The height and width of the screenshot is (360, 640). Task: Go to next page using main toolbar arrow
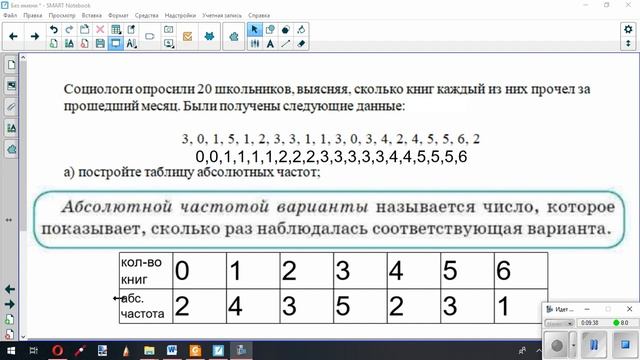35,36
